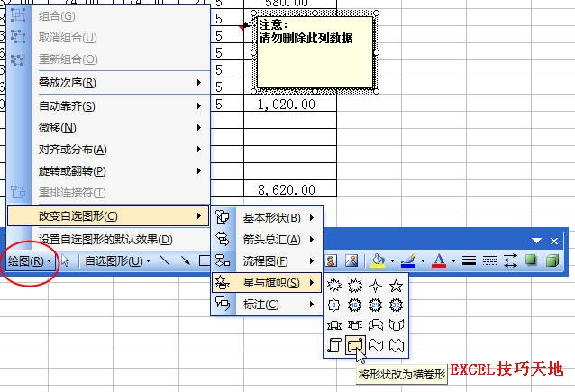Toggle the shadow style button
Viewport: 575px width, 392px height.
click(x=531, y=260)
